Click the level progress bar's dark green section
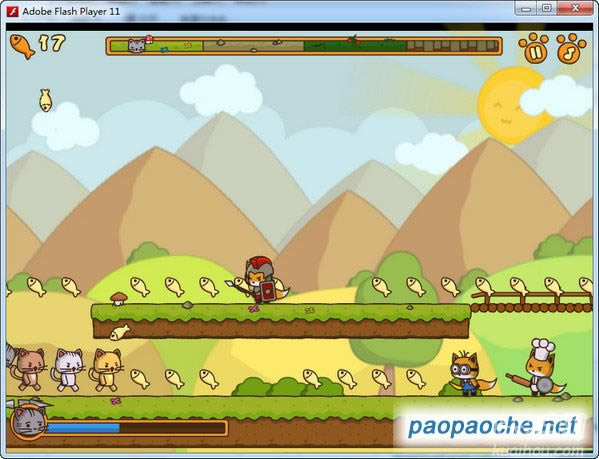The width and height of the screenshot is (599, 459). [355, 46]
